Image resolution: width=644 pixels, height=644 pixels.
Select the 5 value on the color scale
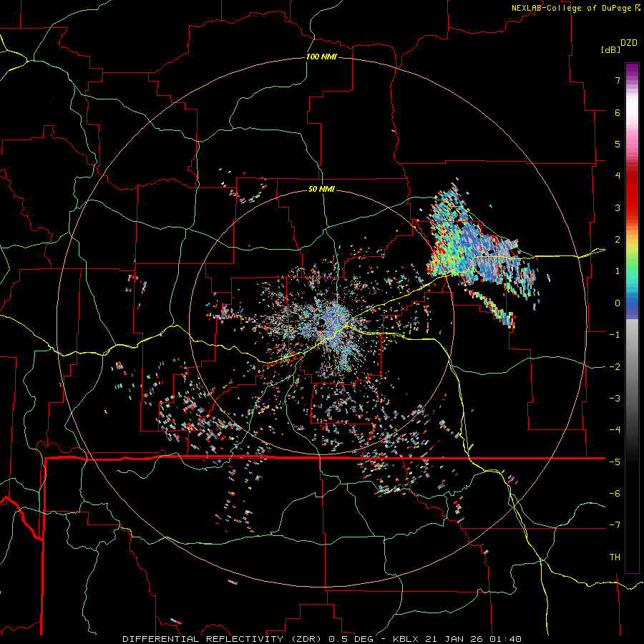coord(618,144)
